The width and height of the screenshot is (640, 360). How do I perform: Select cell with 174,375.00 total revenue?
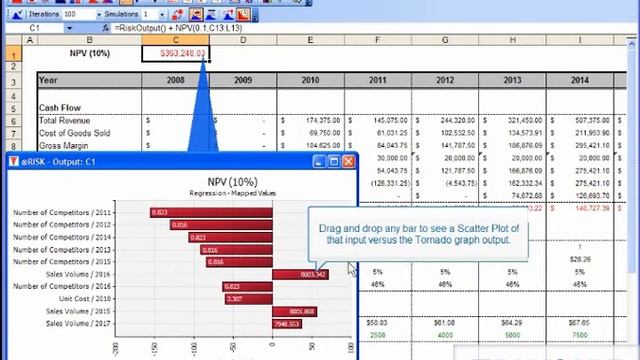pos(310,120)
